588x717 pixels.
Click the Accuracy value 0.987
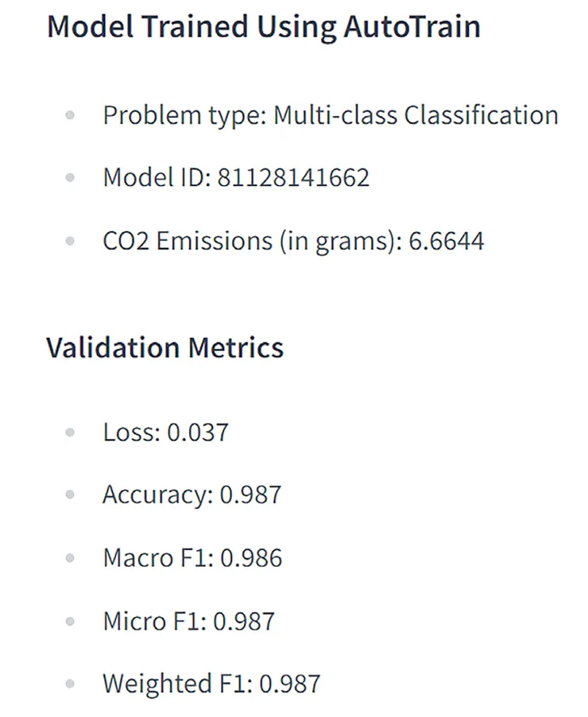coord(250,494)
